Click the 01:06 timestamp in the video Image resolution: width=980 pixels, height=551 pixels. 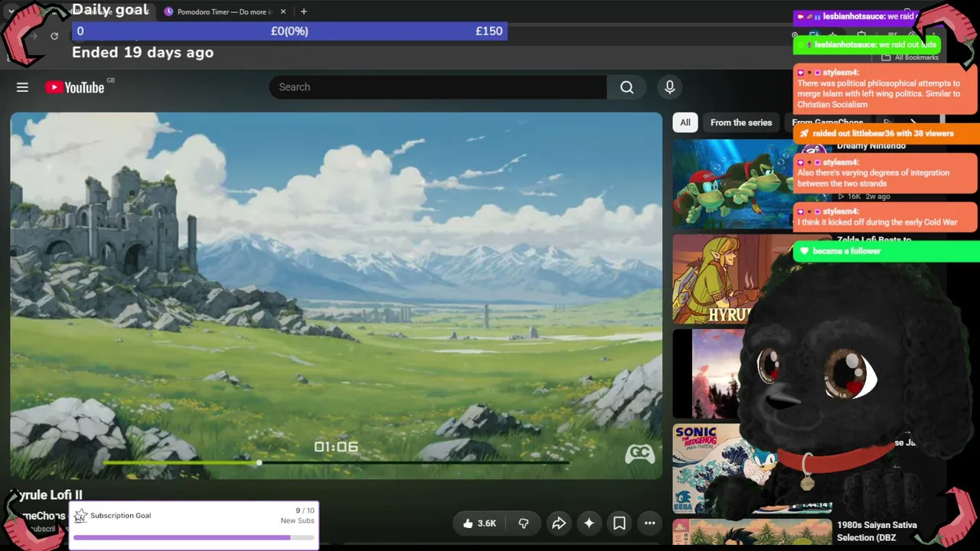click(336, 447)
